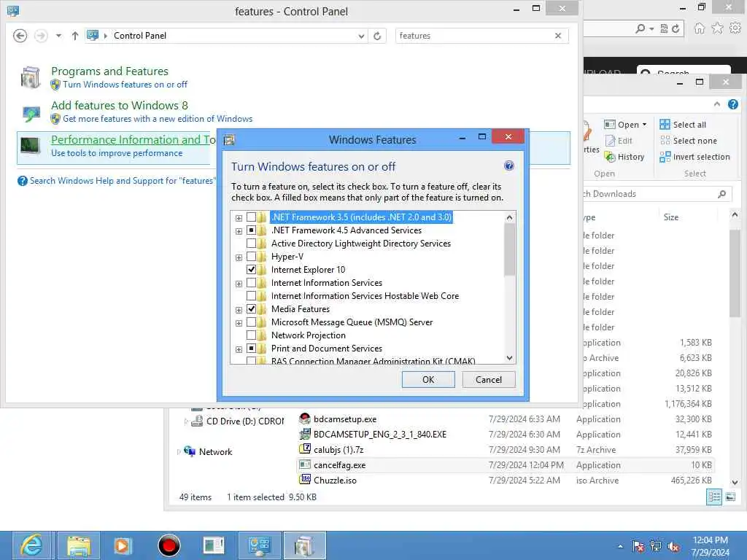
Task: Open 'Turn Windows features on or off' link
Action: 125,85
